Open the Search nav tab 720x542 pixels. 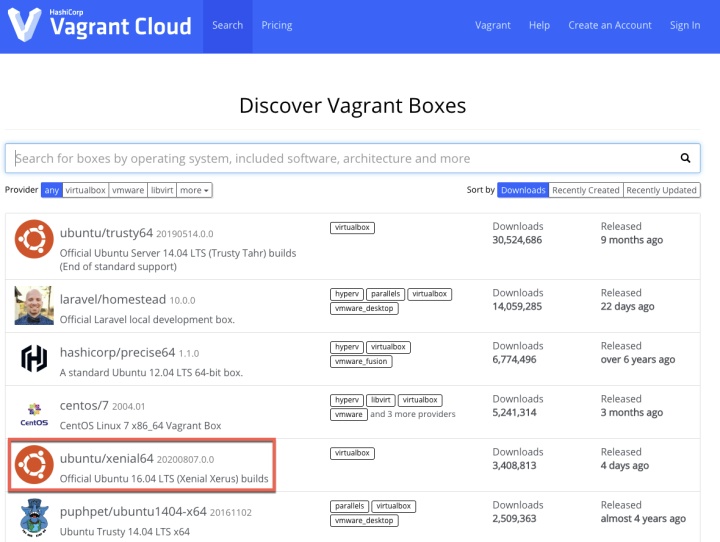point(227,26)
